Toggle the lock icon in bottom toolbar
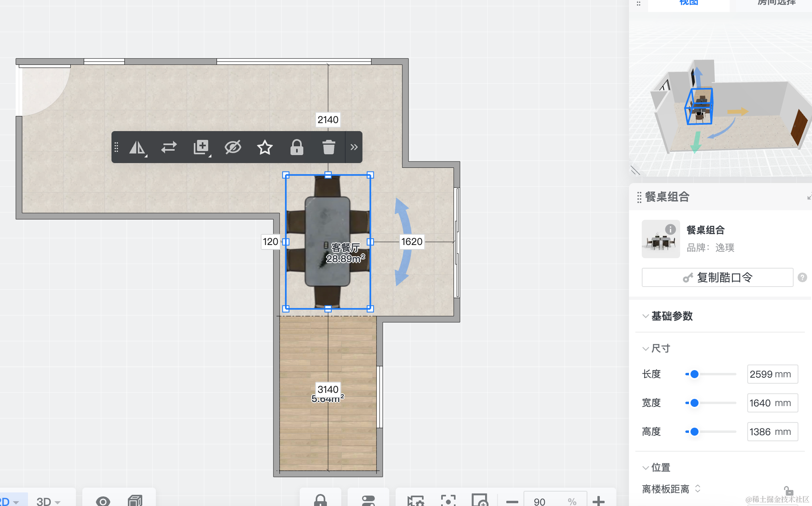This screenshot has height=506, width=812. (320, 500)
